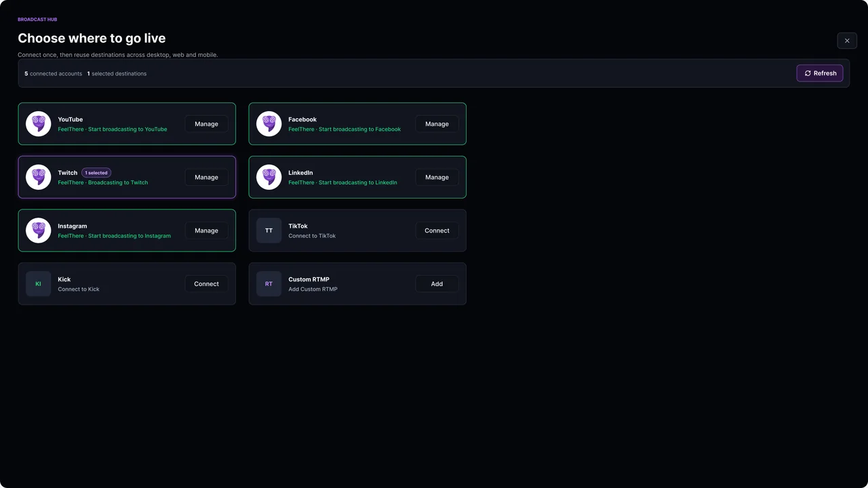Click the KI Kick placeholder icon

[39, 284]
